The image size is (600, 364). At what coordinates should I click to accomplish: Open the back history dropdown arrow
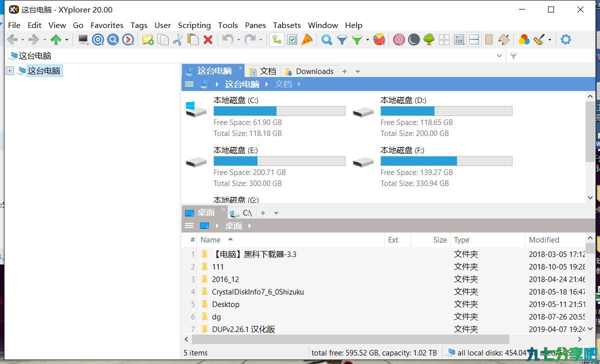(x=22, y=40)
